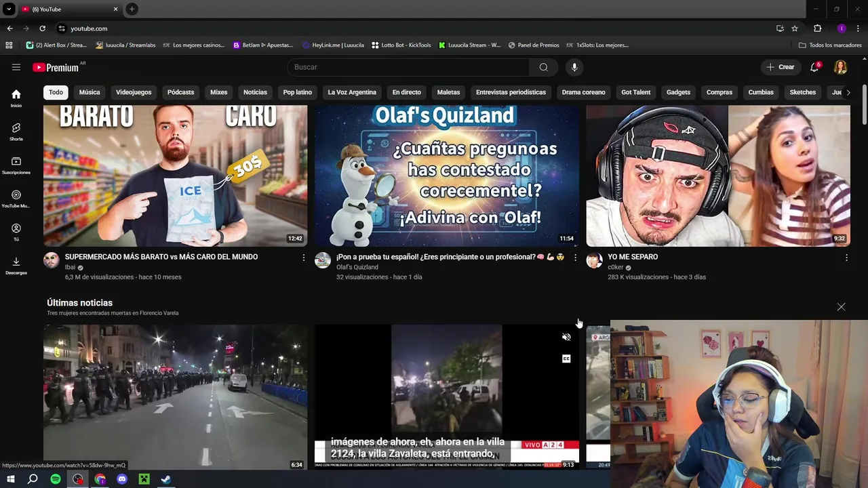868x488 pixels.
Task: Open Descargas in the sidebar
Action: pos(16,266)
